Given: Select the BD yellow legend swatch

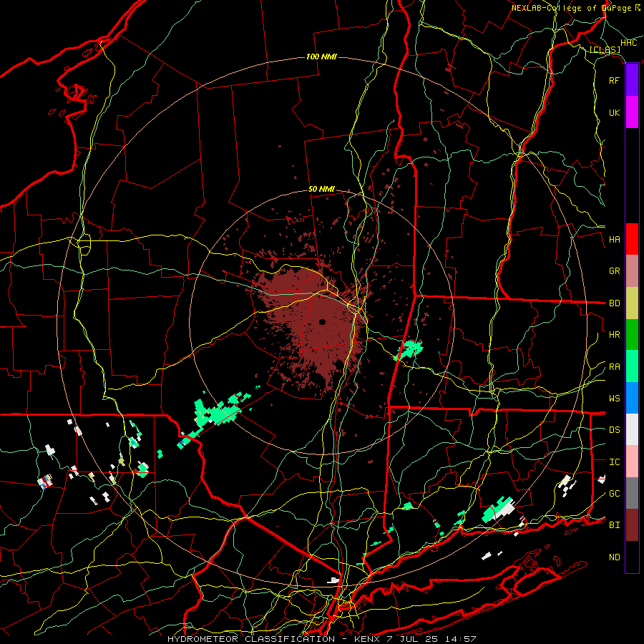Looking at the screenshot, I should 632,303.
